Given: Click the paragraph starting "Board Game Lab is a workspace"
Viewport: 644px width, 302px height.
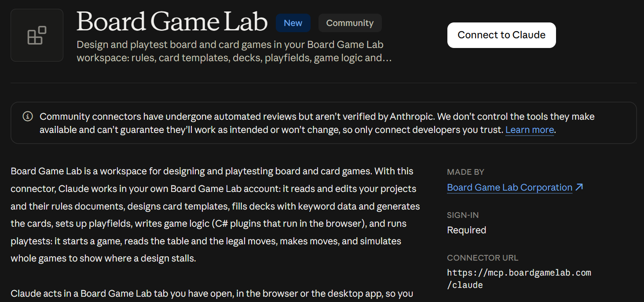Looking at the screenshot, I should click(x=215, y=215).
